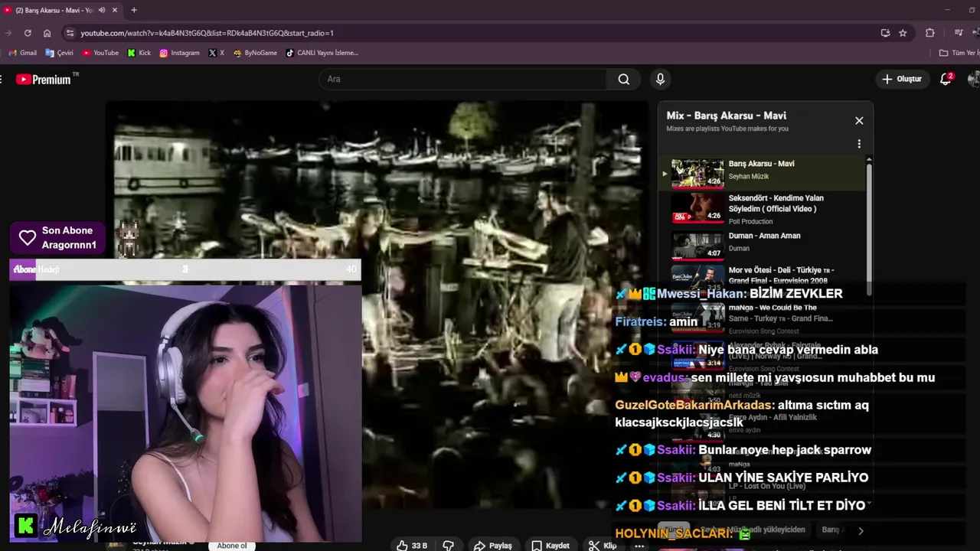
Task: Open the browser extensions puzzle icon
Action: coord(930,33)
